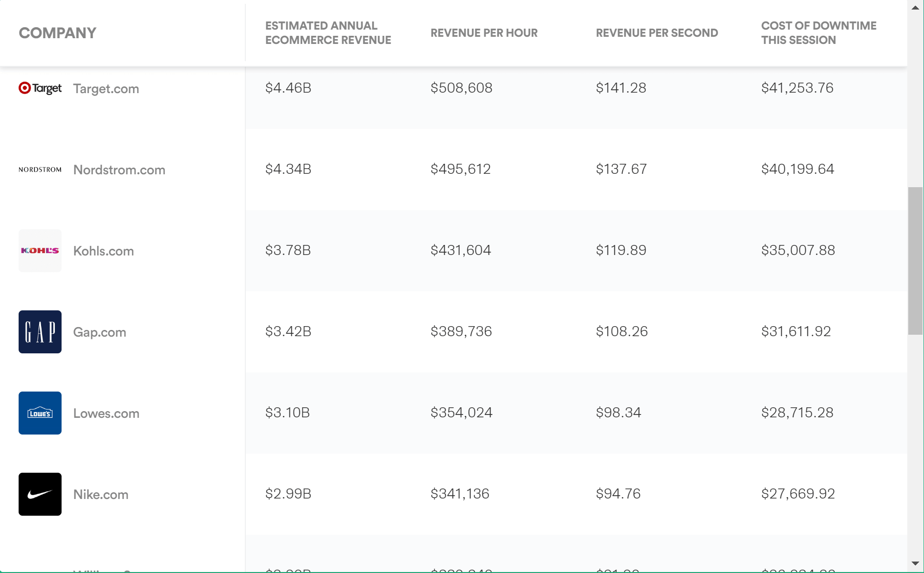The height and width of the screenshot is (573, 924).
Task: Select the Nike.com company name
Action: 101,495
